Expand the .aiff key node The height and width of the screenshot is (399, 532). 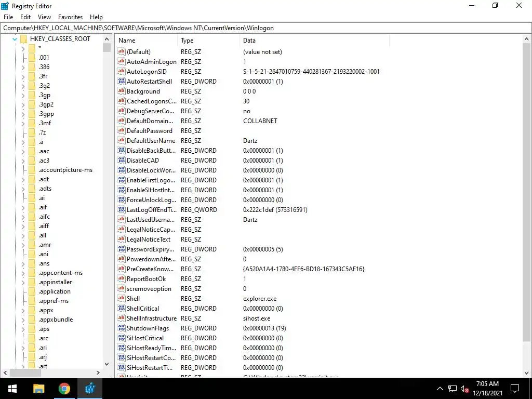tap(23, 227)
